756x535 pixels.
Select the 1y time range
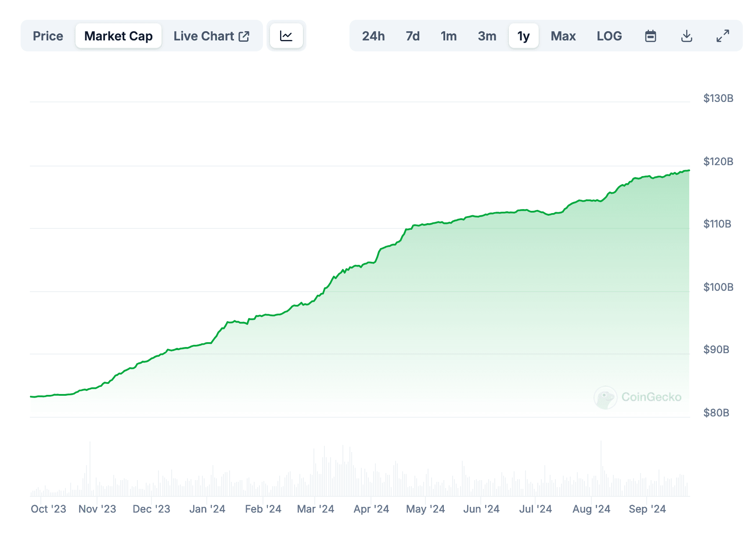point(523,36)
